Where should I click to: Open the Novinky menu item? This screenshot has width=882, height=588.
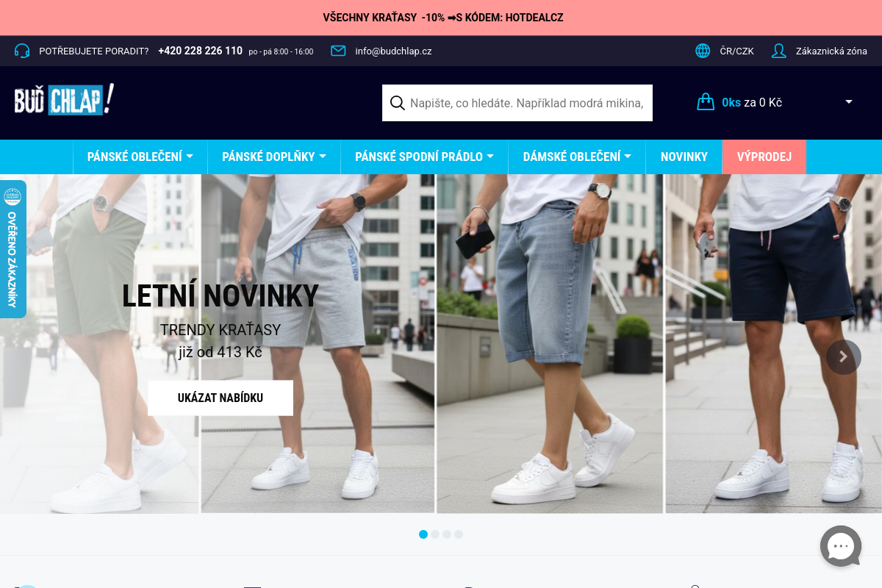click(x=684, y=157)
